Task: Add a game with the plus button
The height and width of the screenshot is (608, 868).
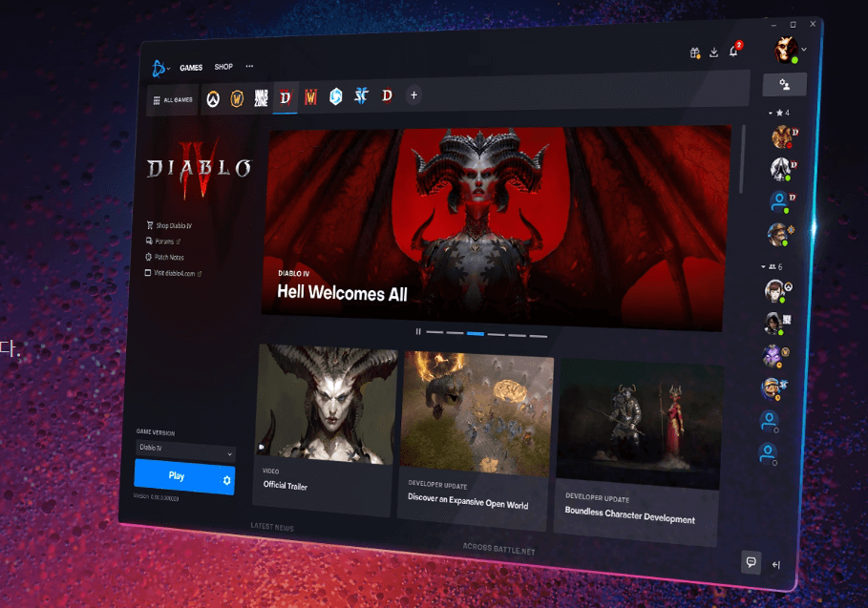Action: pyautogui.click(x=413, y=95)
